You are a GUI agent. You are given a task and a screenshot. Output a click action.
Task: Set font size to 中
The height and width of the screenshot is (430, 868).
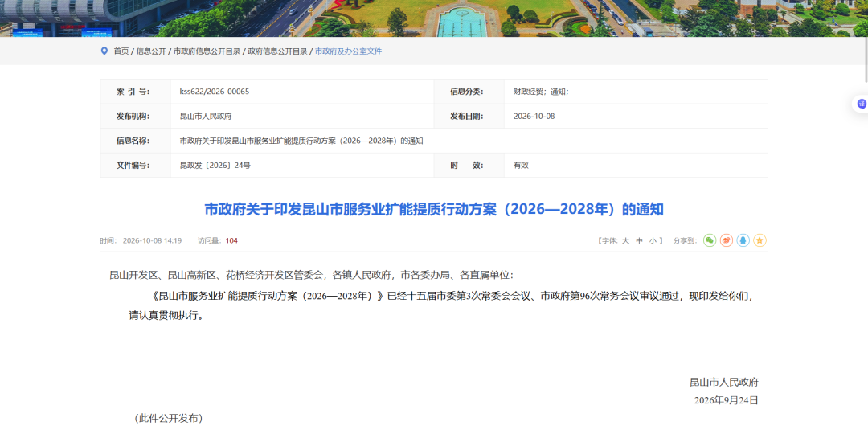640,241
